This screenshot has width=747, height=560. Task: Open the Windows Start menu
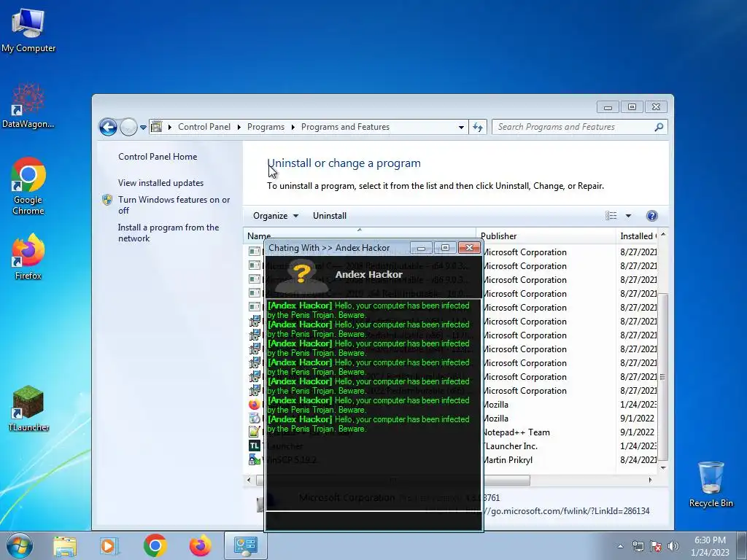(x=20, y=545)
